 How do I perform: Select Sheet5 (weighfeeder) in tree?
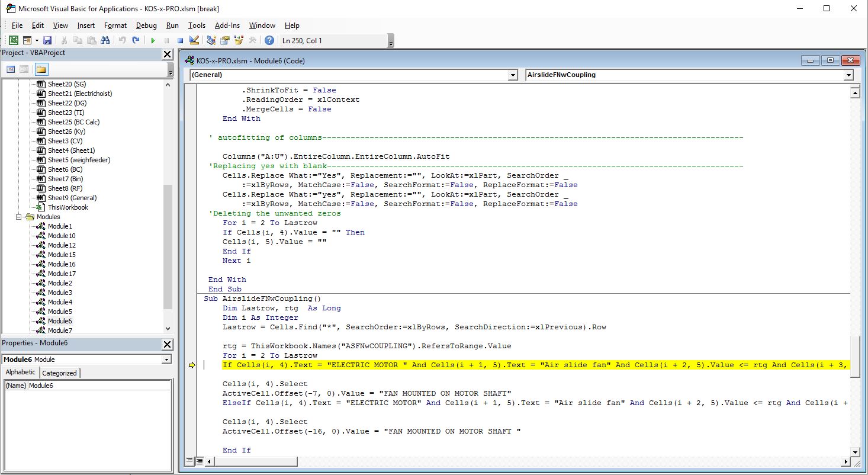point(79,160)
